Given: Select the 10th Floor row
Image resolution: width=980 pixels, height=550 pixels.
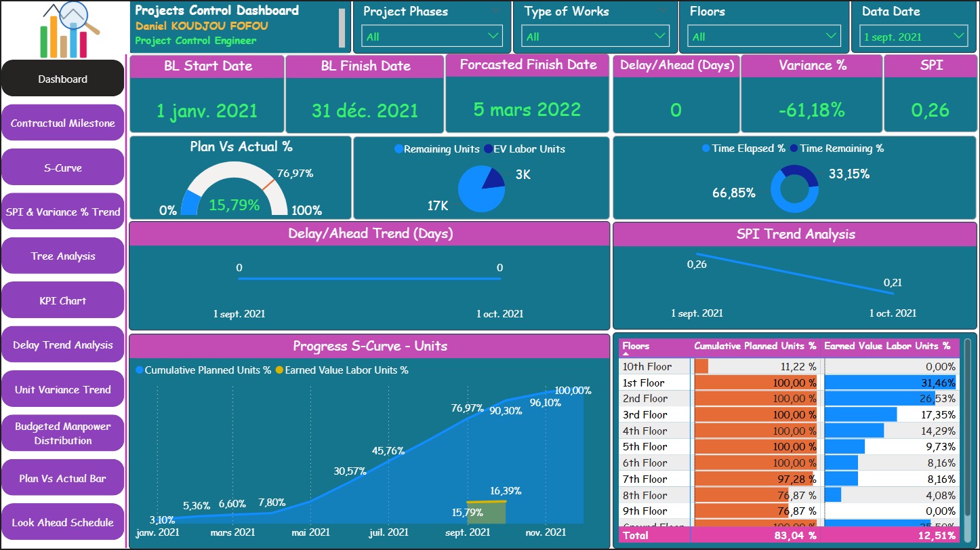Looking at the screenshot, I should click(790, 366).
